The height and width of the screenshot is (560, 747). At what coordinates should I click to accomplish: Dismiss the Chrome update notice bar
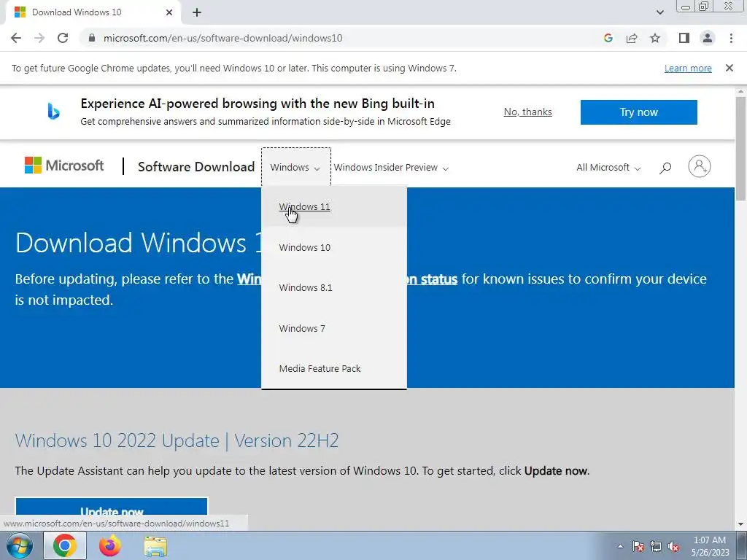click(729, 68)
